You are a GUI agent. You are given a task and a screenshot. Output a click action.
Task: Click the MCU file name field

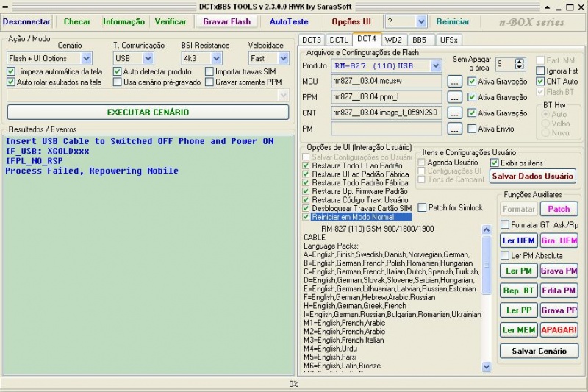tap(387, 82)
